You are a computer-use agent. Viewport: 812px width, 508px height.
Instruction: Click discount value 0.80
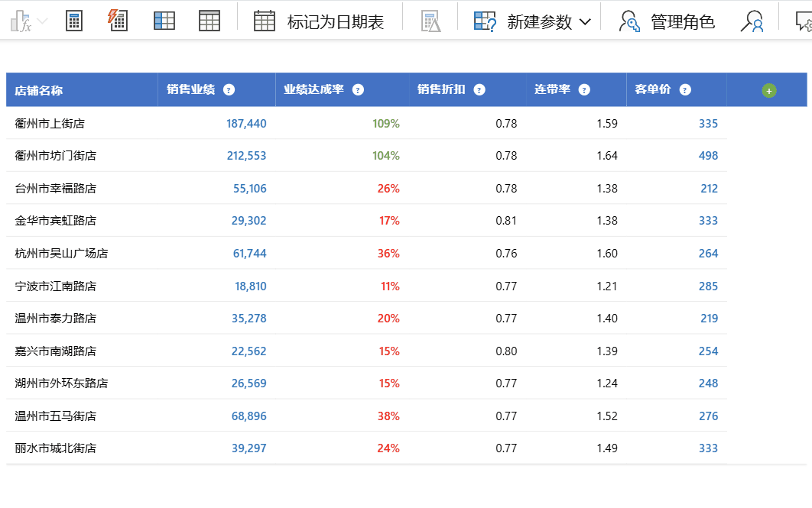[x=506, y=351]
